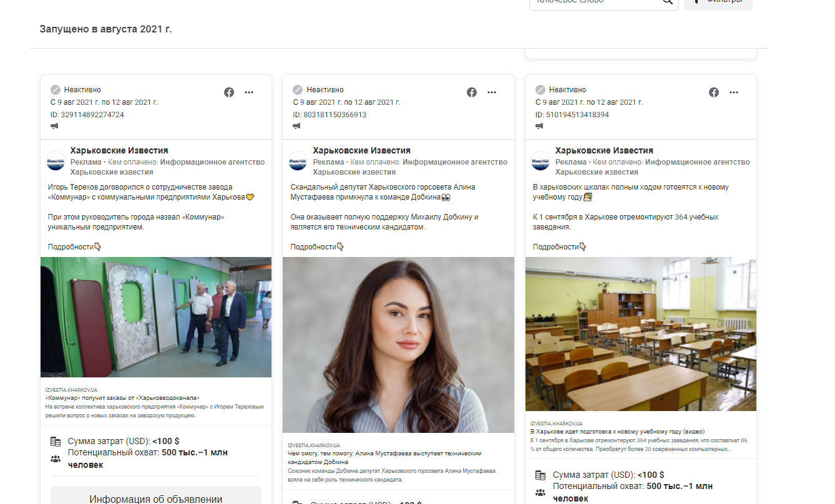Click the Facebook icon on the Alina Mustafaeva ad

pos(472,92)
